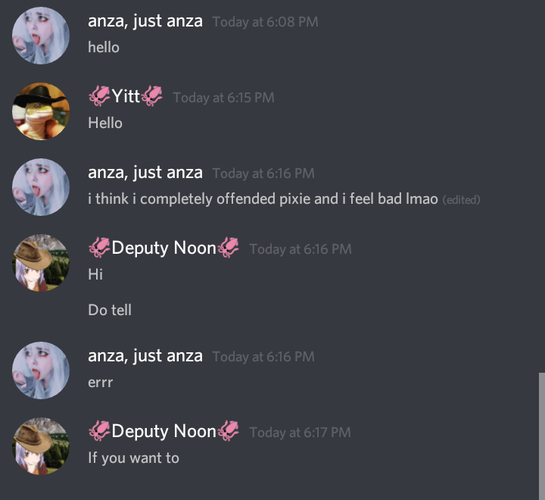
Task: Open Yitt's lizard-with-hat avatar
Action: pos(41,112)
